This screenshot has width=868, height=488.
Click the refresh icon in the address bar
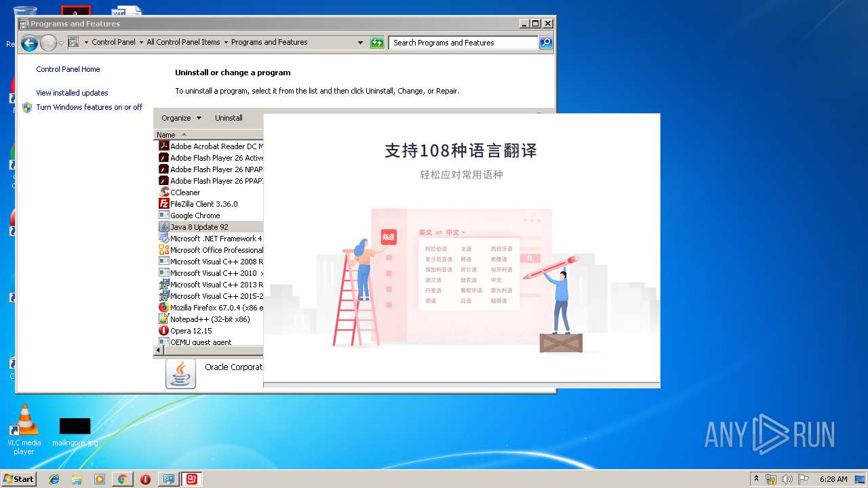377,43
